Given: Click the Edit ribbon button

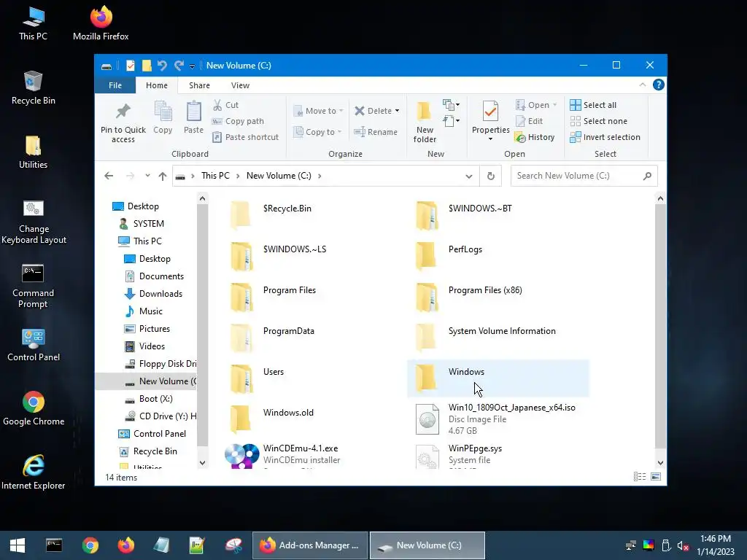Looking at the screenshot, I should (529, 121).
